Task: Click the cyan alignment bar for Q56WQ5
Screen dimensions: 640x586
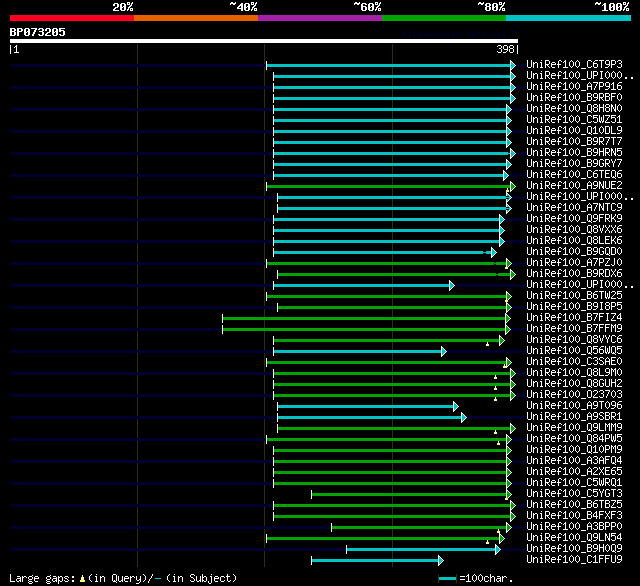Action: [358, 351]
